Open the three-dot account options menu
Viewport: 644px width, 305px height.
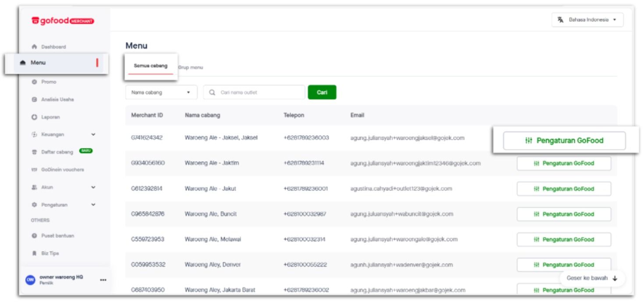pos(103,280)
